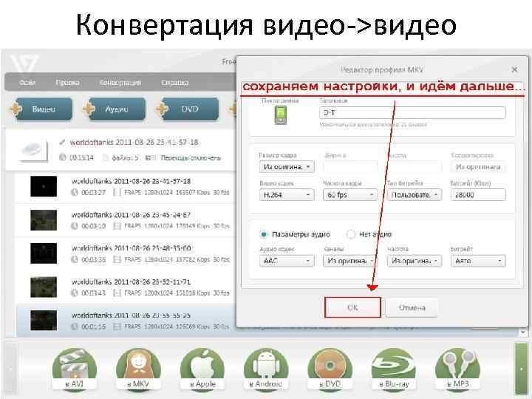
Task: Click the frame width input field
Action: pos(350,166)
